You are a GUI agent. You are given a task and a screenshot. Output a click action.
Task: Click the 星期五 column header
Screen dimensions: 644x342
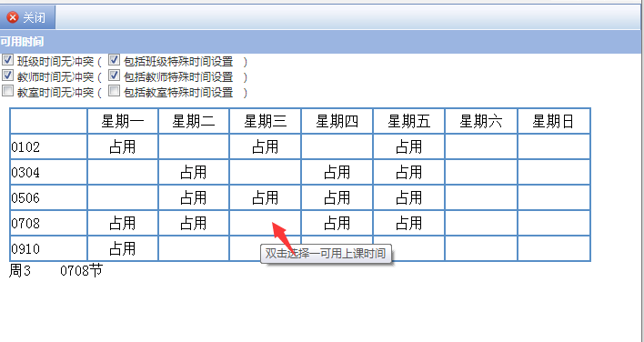click(408, 121)
